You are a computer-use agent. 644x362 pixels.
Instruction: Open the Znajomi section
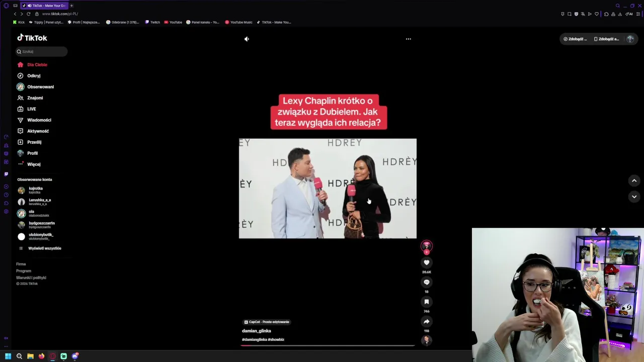(30, 98)
